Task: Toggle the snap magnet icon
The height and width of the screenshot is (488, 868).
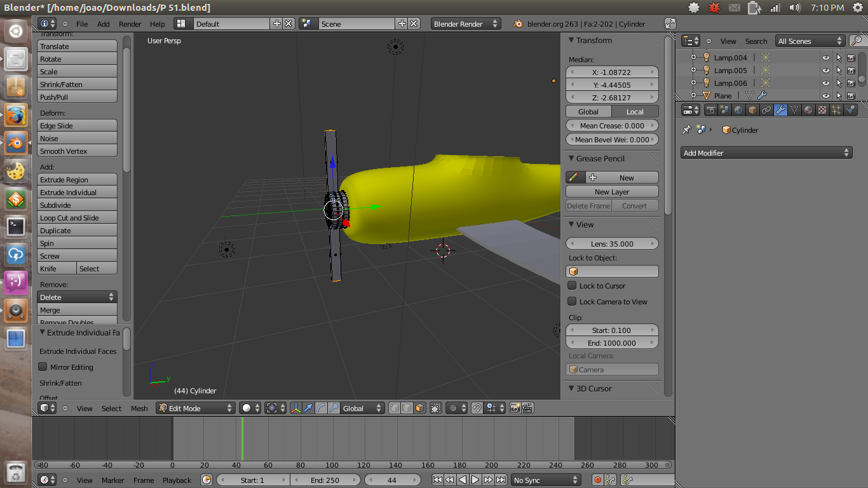Action: tap(476, 409)
